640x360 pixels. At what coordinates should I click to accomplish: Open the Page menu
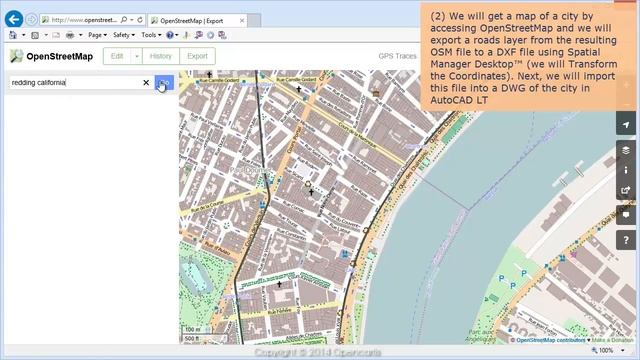(x=98, y=35)
